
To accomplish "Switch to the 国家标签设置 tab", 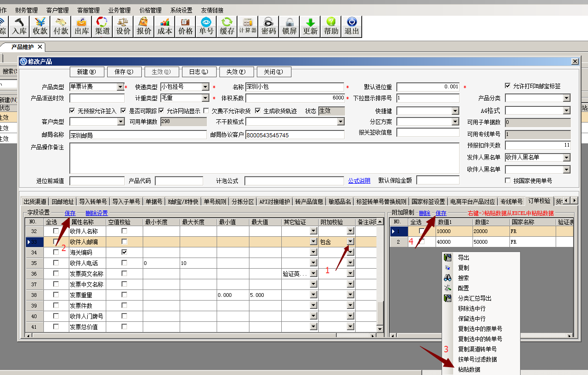I will coord(429,201).
